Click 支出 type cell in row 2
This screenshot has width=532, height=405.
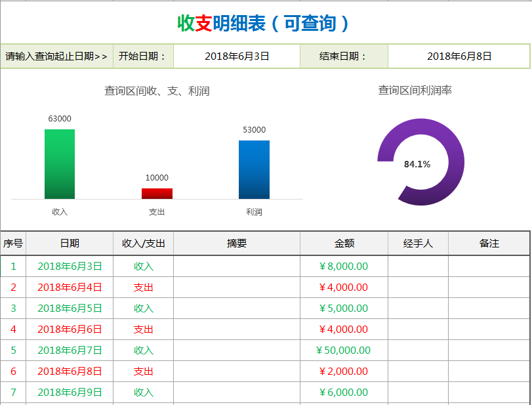click(143, 288)
